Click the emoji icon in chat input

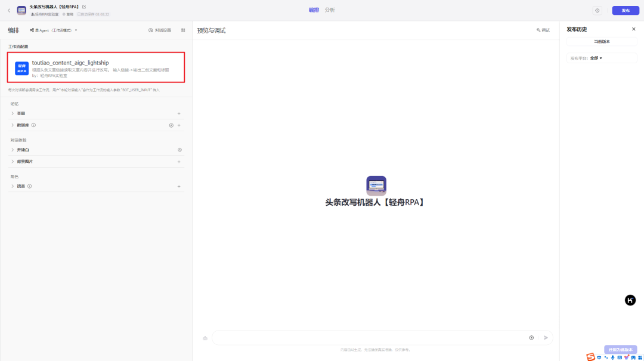click(531, 337)
